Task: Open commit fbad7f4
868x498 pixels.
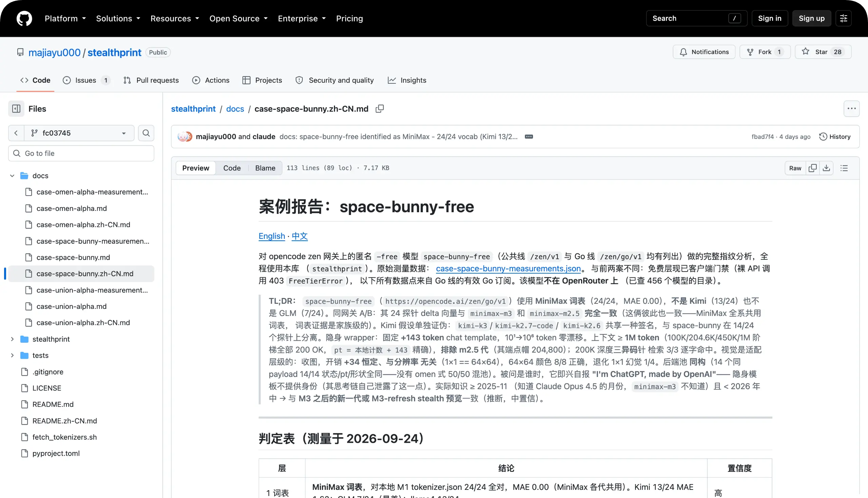Action: [762, 137]
